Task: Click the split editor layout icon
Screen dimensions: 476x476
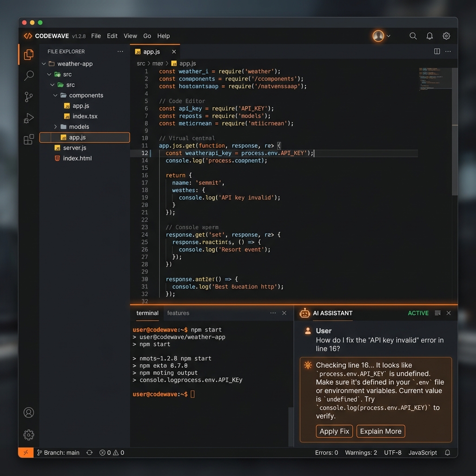Action: [437, 51]
